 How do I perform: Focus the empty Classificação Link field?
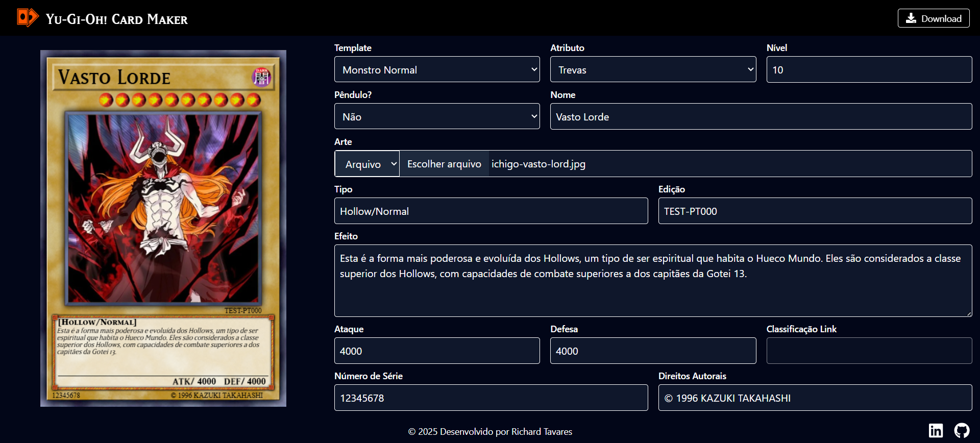coord(869,351)
